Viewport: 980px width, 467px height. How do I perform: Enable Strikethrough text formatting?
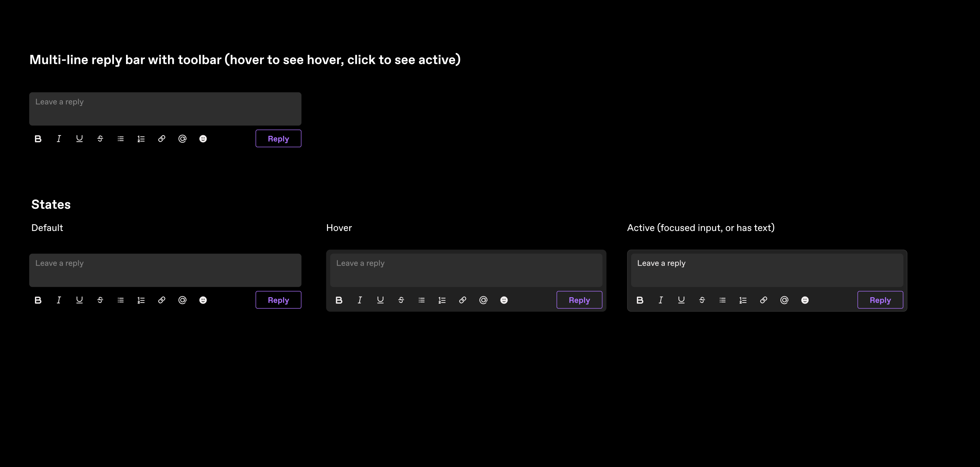(100, 138)
